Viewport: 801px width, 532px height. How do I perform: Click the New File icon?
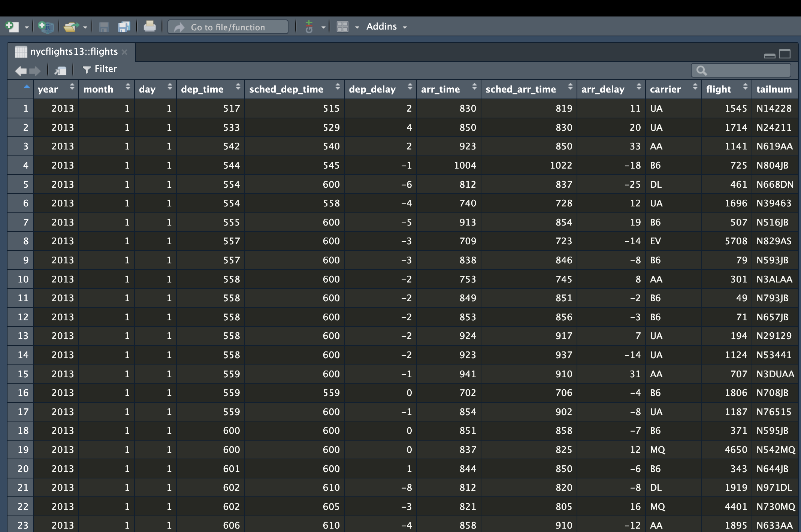[x=12, y=27]
